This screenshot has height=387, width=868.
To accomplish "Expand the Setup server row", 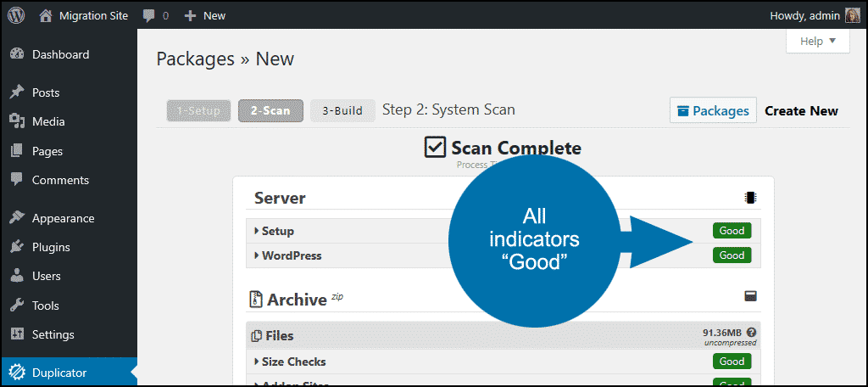I will pos(504,231).
